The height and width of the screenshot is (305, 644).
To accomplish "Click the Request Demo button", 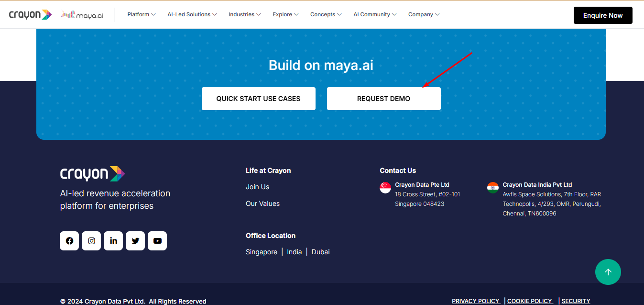I will (384, 99).
